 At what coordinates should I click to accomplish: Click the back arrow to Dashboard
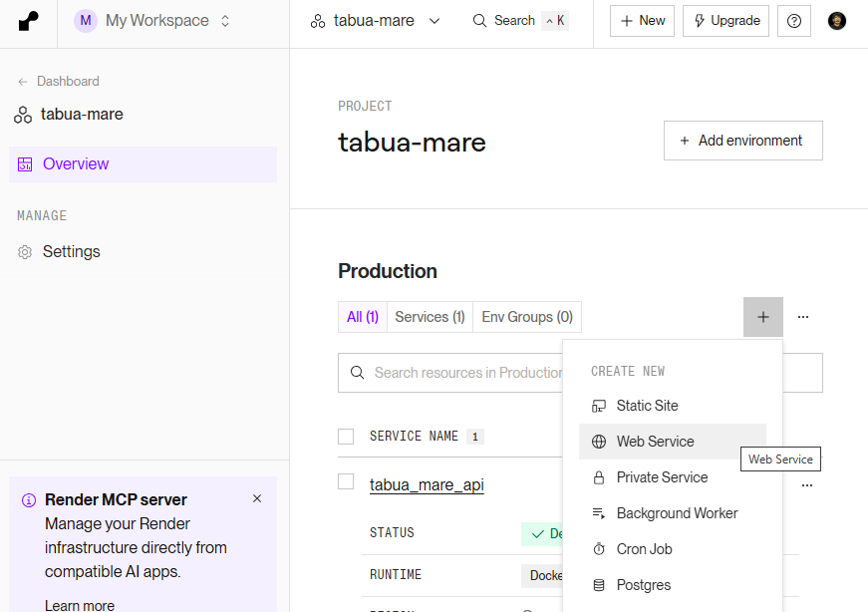[24, 82]
